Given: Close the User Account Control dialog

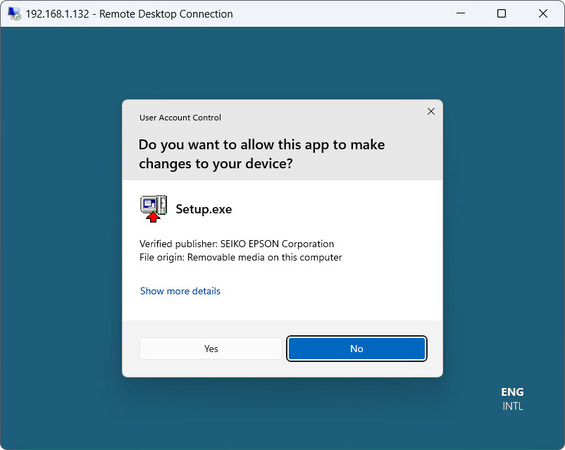Looking at the screenshot, I should (x=431, y=112).
